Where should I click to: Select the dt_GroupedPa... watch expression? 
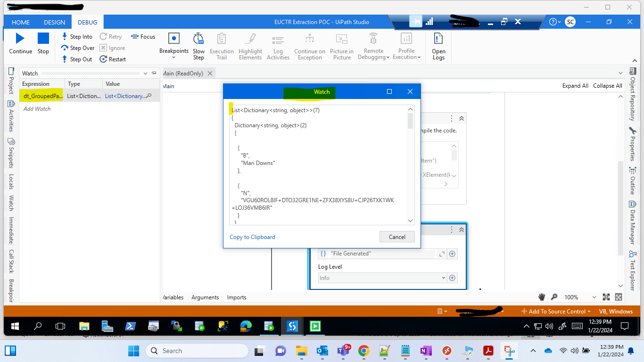pyautogui.click(x=43, y=96)
